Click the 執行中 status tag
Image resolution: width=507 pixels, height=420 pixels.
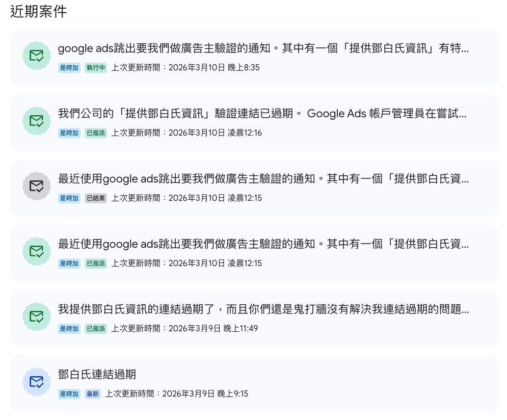tap(96, 68)
